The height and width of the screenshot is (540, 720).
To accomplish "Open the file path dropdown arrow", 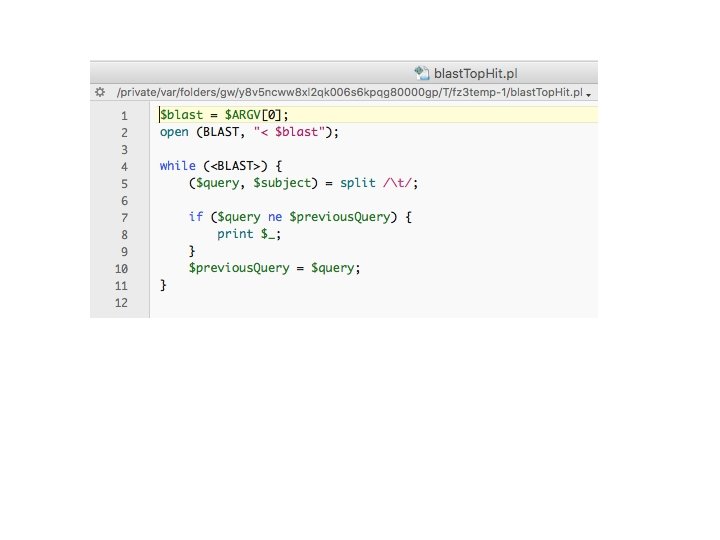I will (x=588, y=94).
